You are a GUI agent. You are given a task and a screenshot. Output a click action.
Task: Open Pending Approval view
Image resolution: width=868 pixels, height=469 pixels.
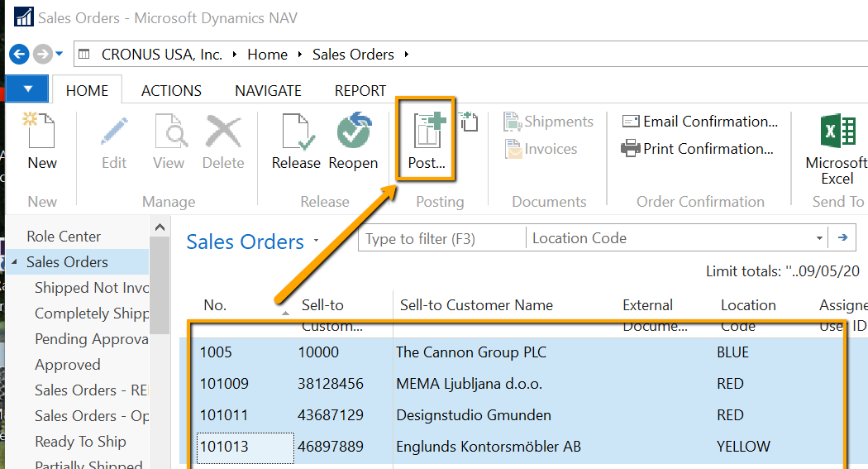[x=91, y=339]
